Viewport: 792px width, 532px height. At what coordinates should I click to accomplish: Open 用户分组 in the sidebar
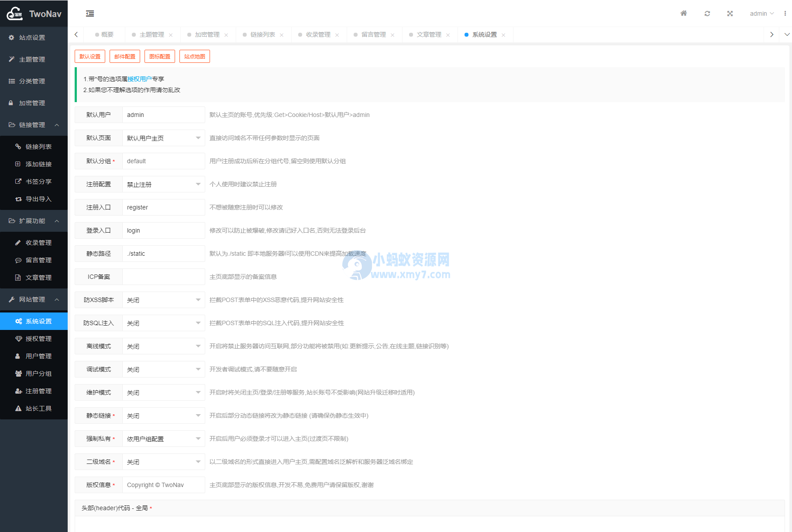pyautogui.click(x=34, y=374)
